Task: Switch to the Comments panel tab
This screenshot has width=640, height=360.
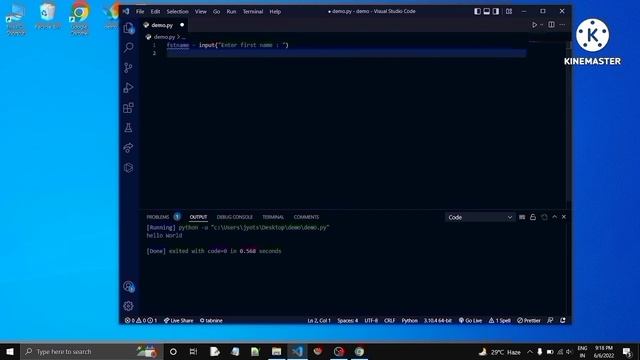Action: (x=306, y=217)
